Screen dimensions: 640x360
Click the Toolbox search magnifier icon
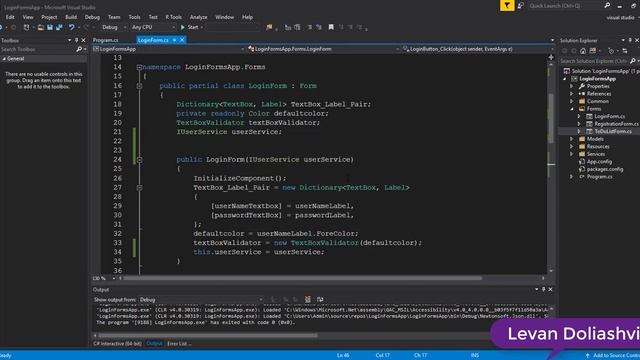79,49
